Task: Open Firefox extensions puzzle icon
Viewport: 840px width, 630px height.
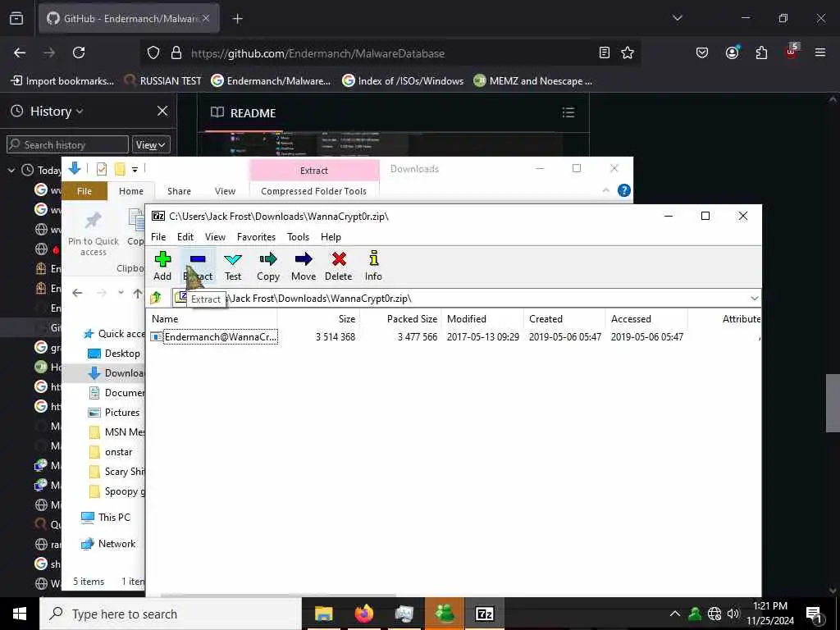Action: [761, 52]
